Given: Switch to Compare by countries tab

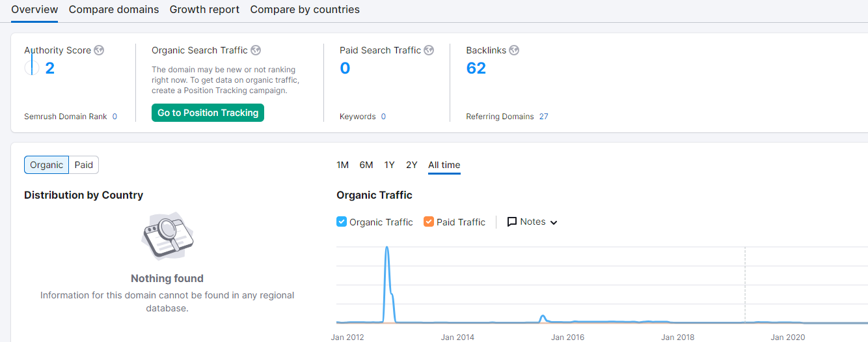Looking at the screenshot, I should pyautogui.click(x=305, y=10).
